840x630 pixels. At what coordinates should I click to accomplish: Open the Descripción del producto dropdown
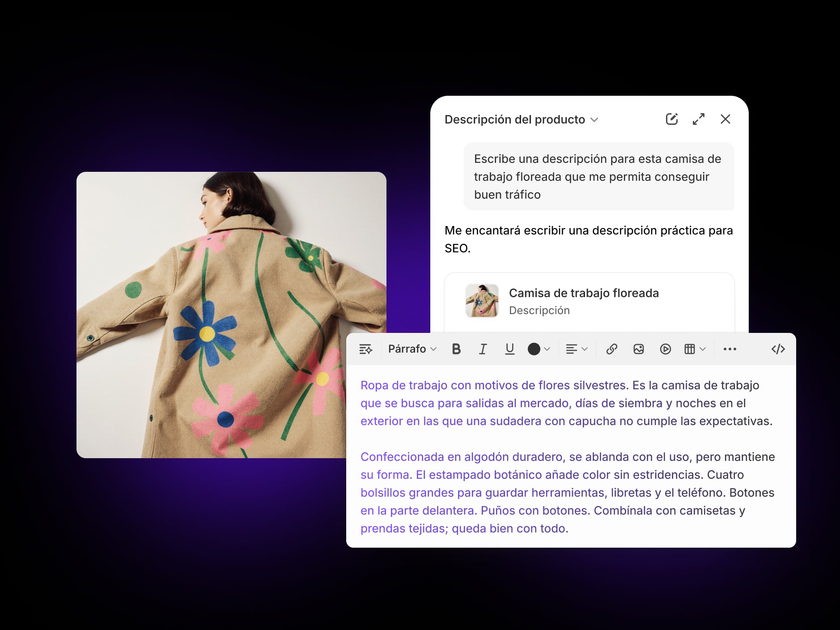tap(521, 119)
